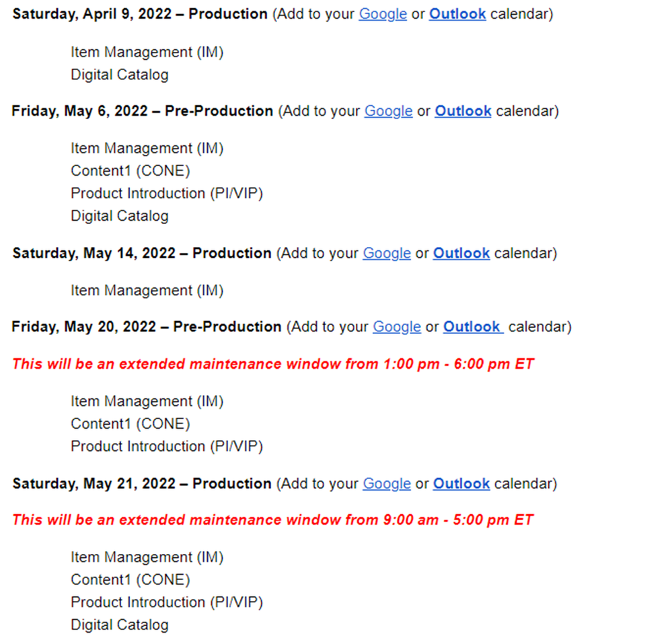Open Google calendar link for April 9
This screenshot has width=672, height=636.
tap(382, 14)
